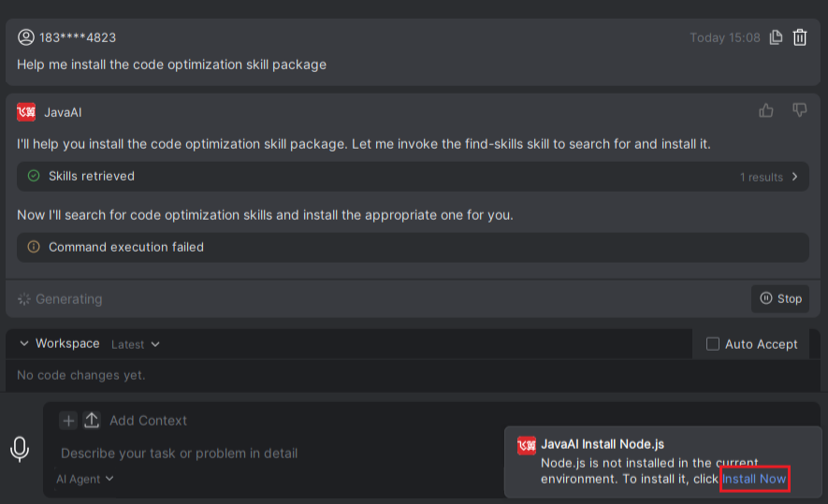This screenshot has width=828, height=504.
Task: Click the user avatar icon
Action: tap(26, 37)
